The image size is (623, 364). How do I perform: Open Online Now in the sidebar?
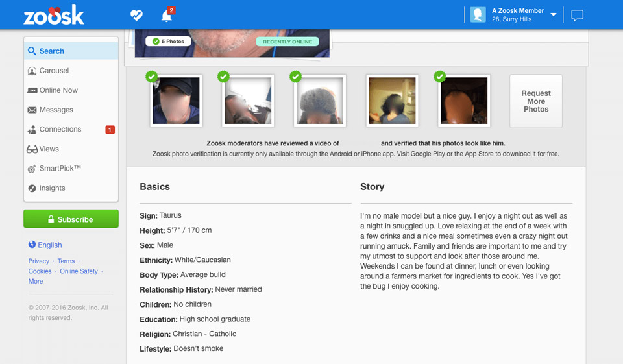(x=58, y=90)
